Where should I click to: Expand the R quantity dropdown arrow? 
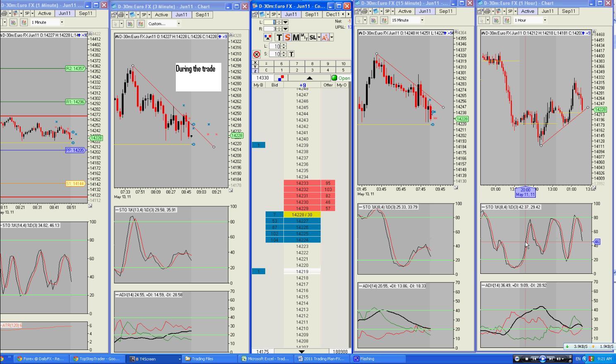click(x=285, y=29)
